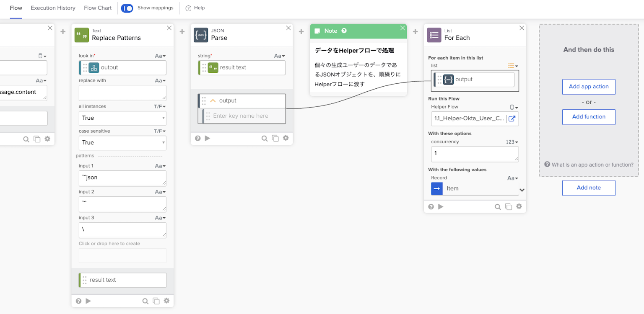This screenshot has height=314, width=644.
Task: Switch to Flow Chart tab
Action: (98, 8)
